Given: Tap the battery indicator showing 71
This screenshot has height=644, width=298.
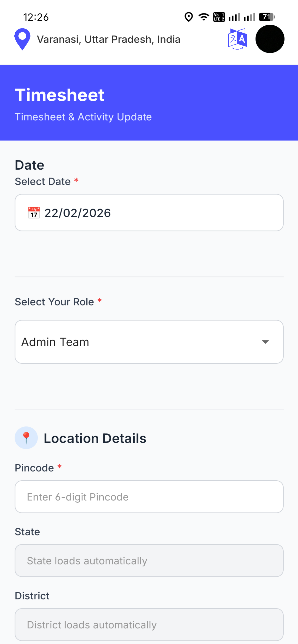Looking at the screenshot, I should coord(267,17).
